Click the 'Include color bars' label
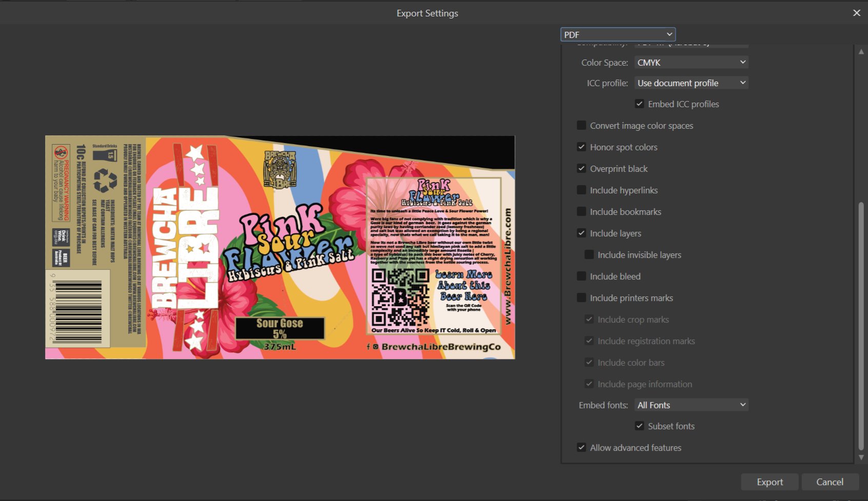868x501 pixels. click(x=631, y=363)
